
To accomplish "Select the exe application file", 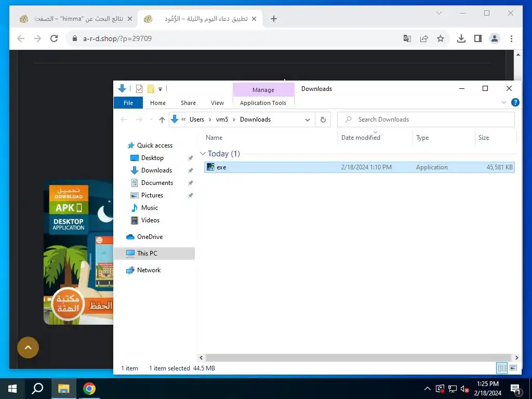I will click(x=360, y=167).
